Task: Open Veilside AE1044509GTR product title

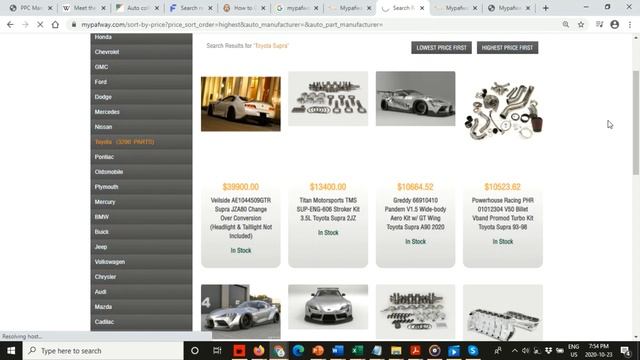Action: (241, 218)
